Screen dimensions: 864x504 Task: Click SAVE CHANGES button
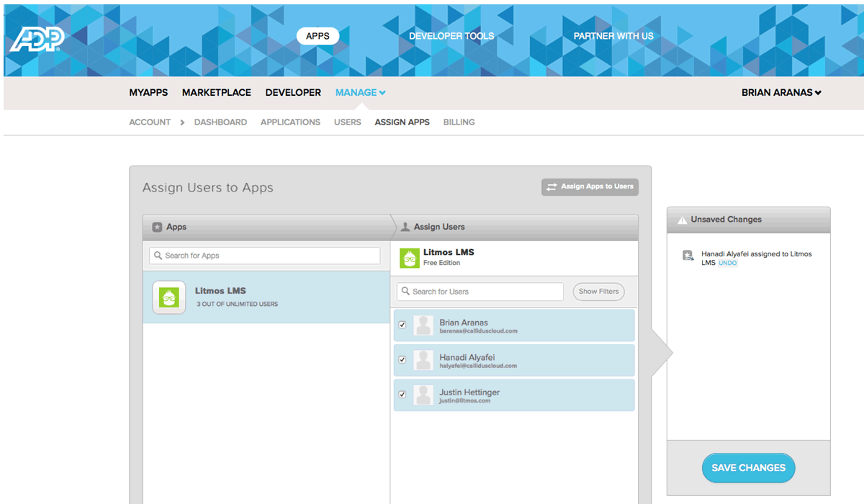tap(748, 468)
